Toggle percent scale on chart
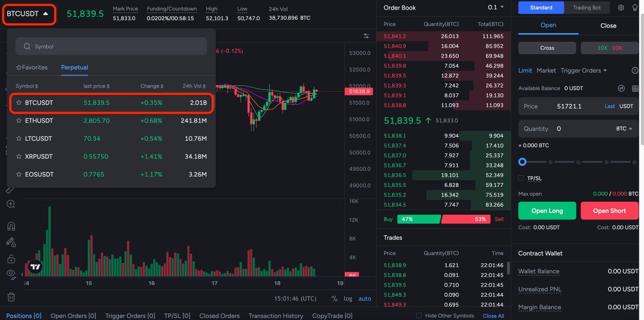This screenshot has height=320, width=644. click(334, 299)
